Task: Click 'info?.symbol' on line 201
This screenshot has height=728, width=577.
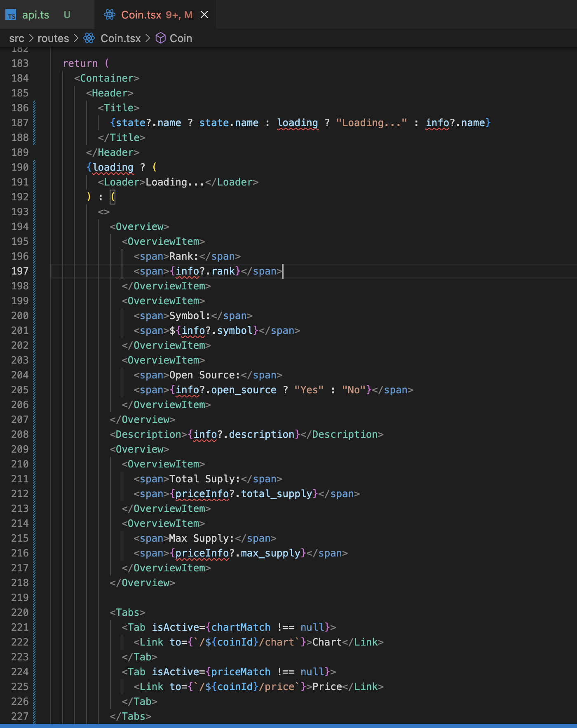Action: point(217,331)
